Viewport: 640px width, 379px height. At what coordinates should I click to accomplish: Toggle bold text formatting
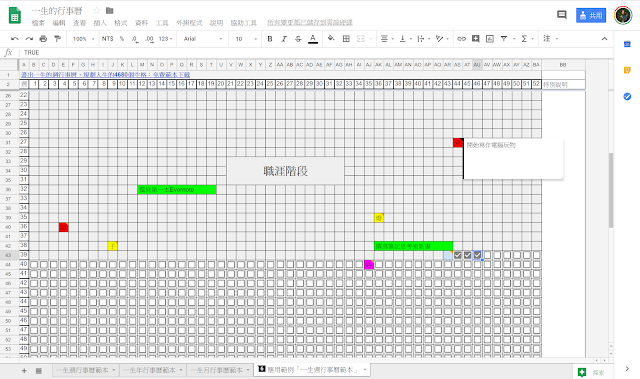(270, 39)
